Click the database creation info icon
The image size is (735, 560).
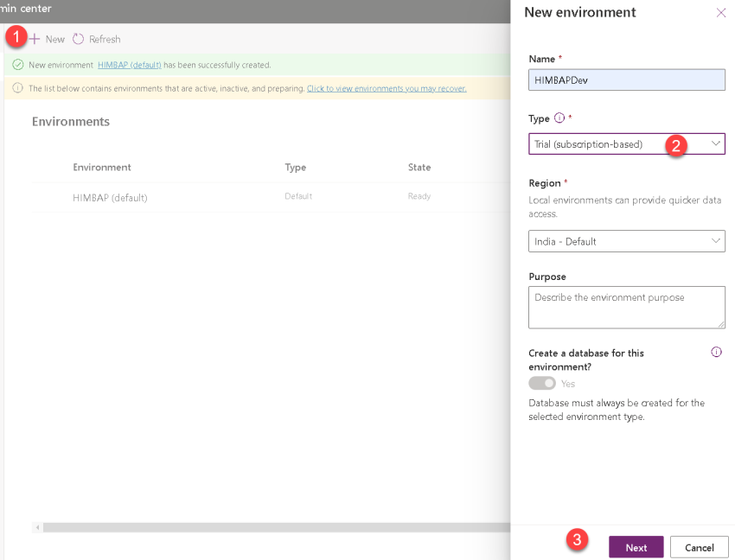pyautogui.click(x=716, y=352)
